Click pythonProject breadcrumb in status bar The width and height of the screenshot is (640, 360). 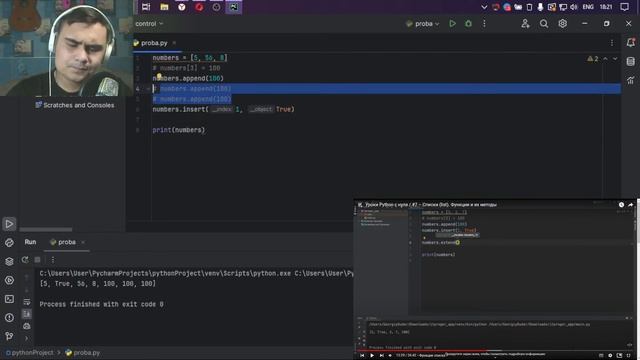[29, 353]
